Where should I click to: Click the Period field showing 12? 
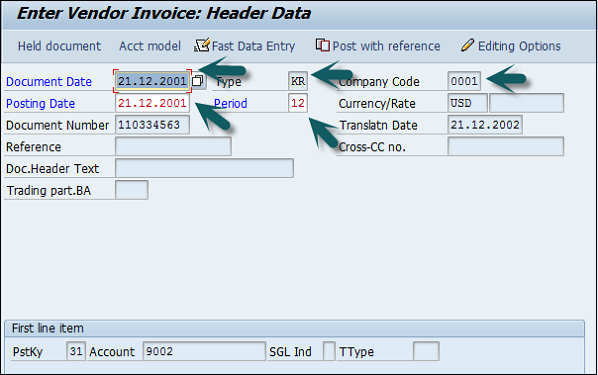tap(298, 103)
